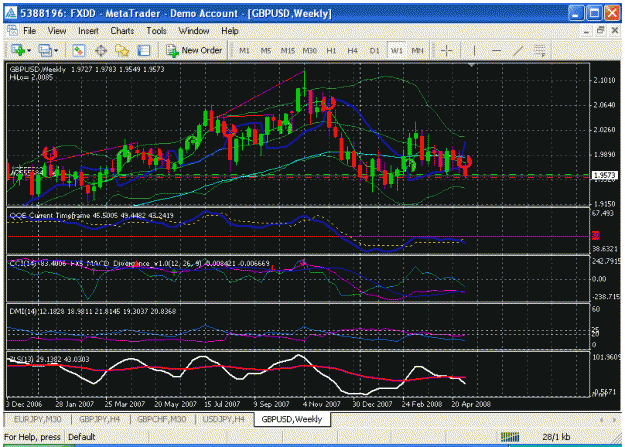Click the 4 Nov 2007 date label
Image resolution: width=625 pixels, height=447 pixels.
tap(321, 404)
